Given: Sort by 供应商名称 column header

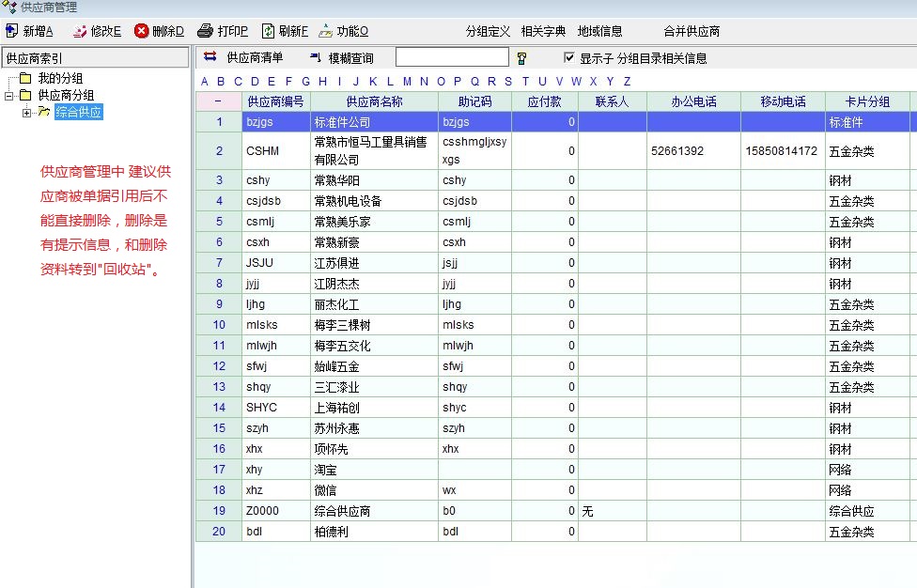Looking at the screenshot, I should tap(374, 101).
